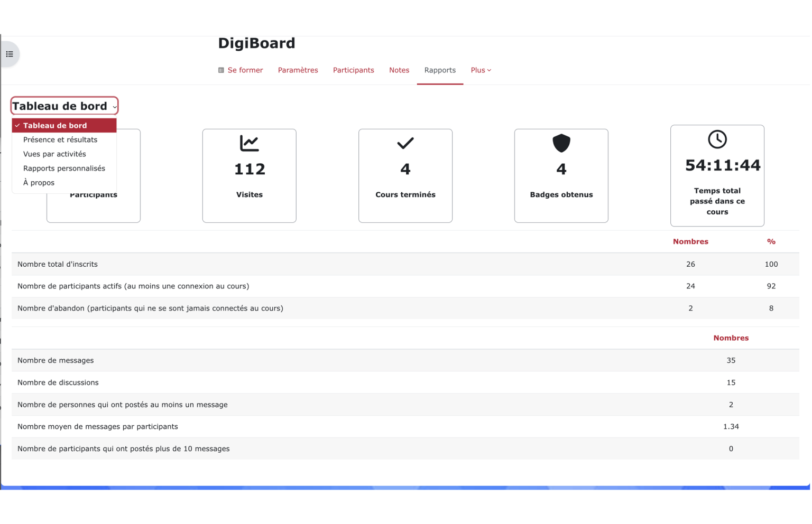Select Présence et résultats from the menu

pos(60,139)
